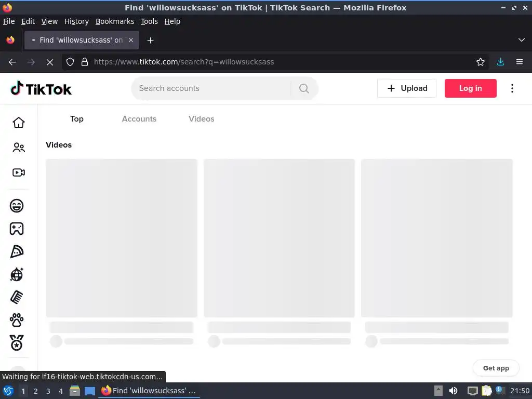The height and width of the screenshot is (399, 532).
Task: Click the show desktop taskbar icon
Action: pyautogui.click(x=90, y=391)
